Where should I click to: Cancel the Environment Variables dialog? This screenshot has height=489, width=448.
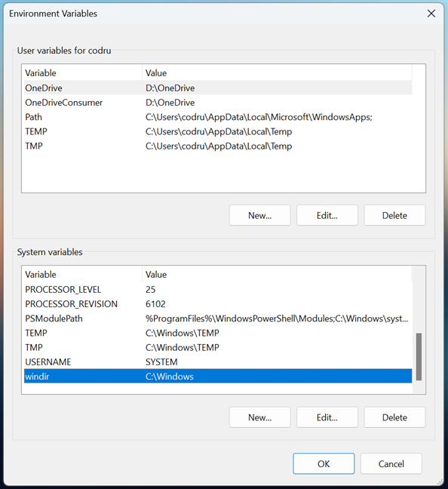click(391, 464)
